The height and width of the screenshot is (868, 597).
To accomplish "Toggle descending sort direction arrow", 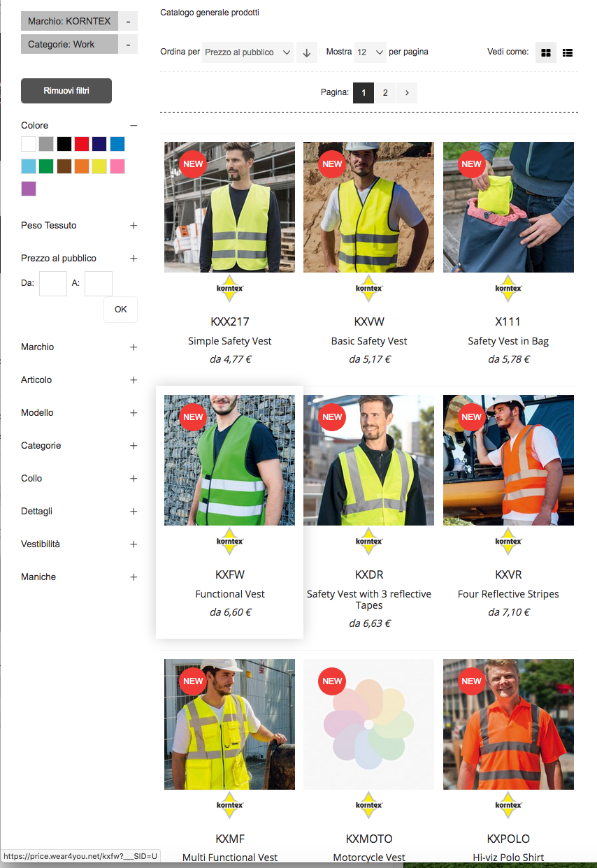I will (x=306, y=52).
